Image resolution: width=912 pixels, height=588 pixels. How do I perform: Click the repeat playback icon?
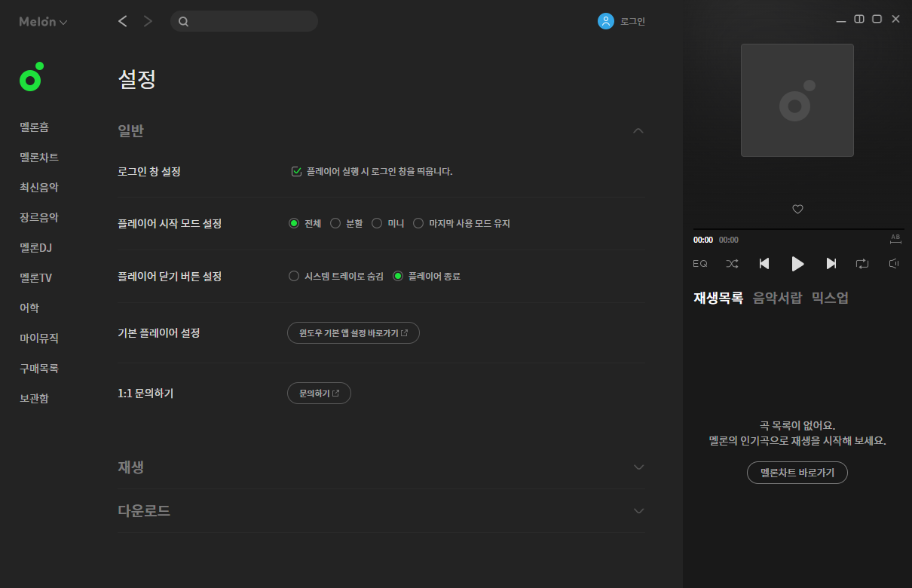click(x=863, y=263)
